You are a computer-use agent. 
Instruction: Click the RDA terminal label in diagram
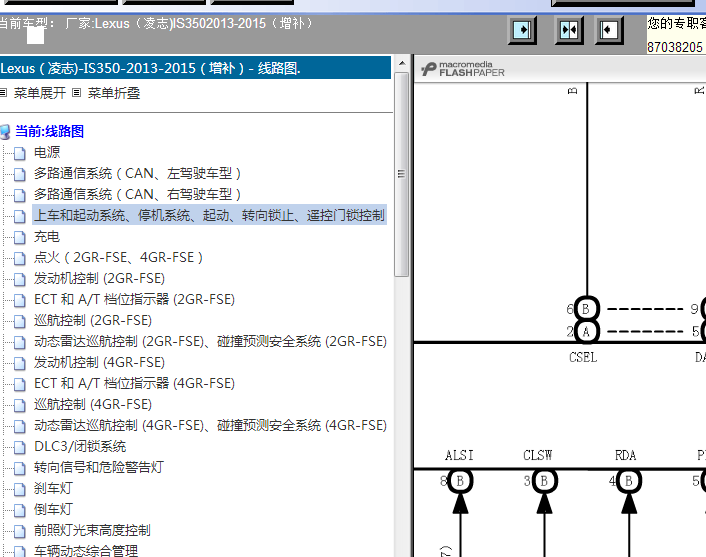pos(626,455)
